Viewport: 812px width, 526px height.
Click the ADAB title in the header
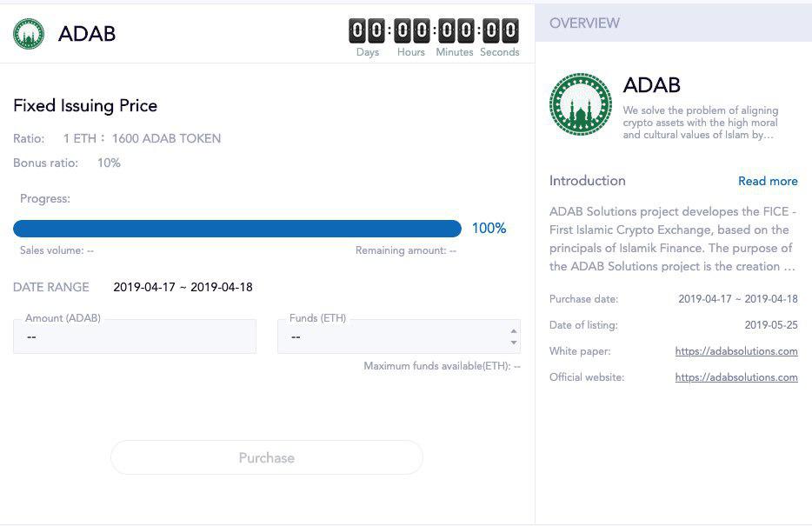click(87, 34)
